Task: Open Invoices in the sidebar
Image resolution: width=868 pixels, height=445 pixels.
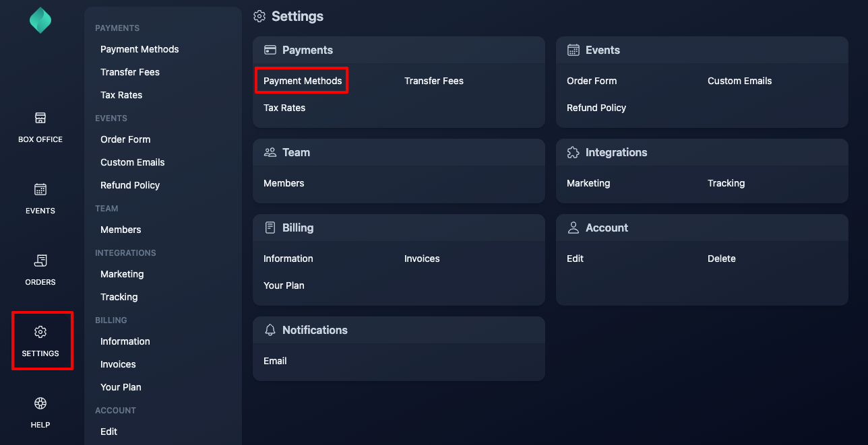Action: tap(118, 364)
